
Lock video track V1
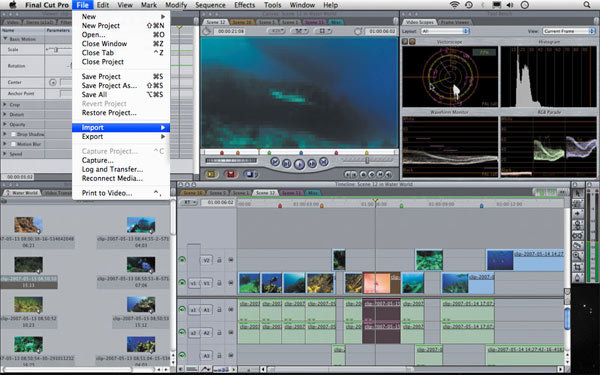click(219, 283)
